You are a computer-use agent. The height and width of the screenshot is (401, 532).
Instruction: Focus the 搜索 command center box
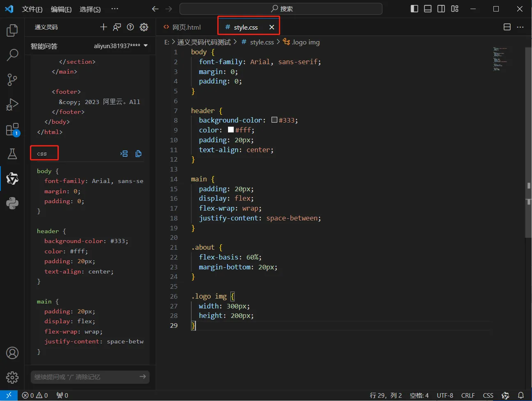[x=281, y=9]
